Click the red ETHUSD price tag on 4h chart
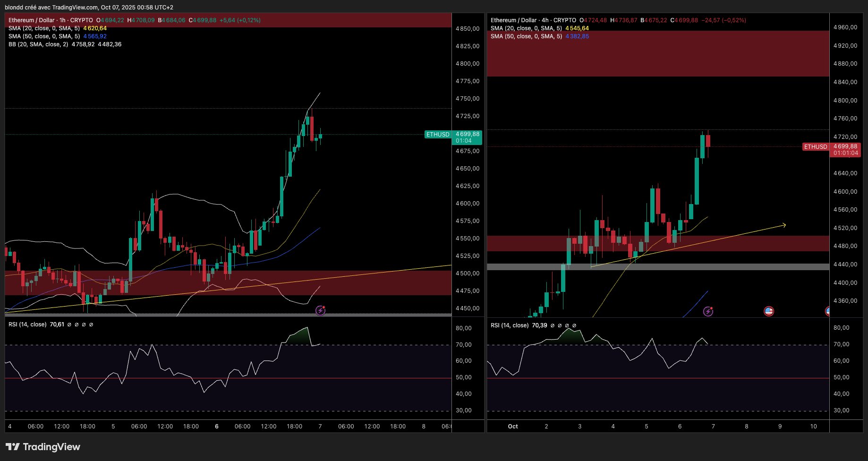This screenshot has width=868, height=461. coord(816,147)
